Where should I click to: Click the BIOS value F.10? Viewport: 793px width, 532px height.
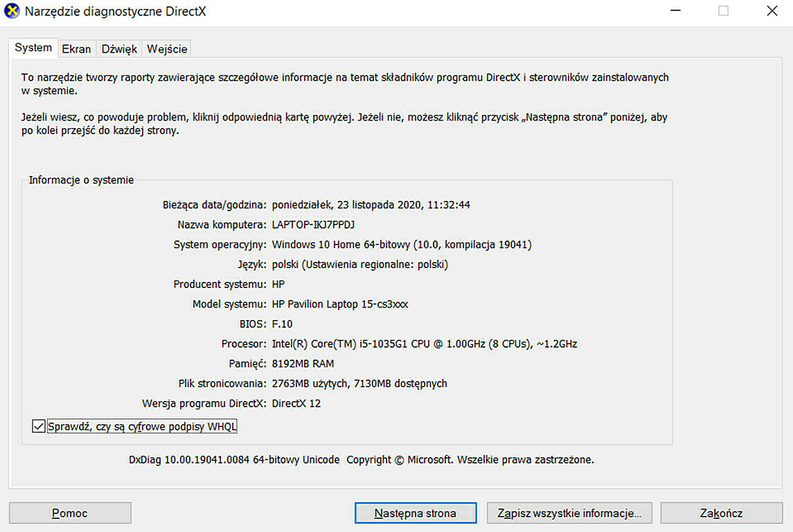point(282,323)
